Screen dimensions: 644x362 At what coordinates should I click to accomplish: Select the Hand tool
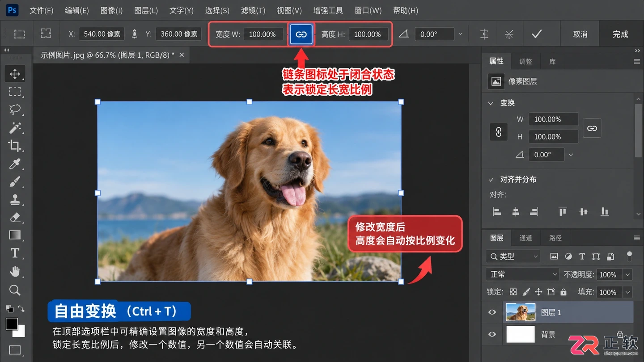15,271
